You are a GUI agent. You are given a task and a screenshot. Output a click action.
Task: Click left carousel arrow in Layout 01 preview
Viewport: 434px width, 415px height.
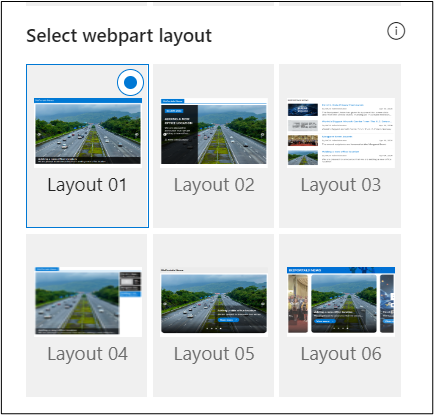[x=39, y=135]
